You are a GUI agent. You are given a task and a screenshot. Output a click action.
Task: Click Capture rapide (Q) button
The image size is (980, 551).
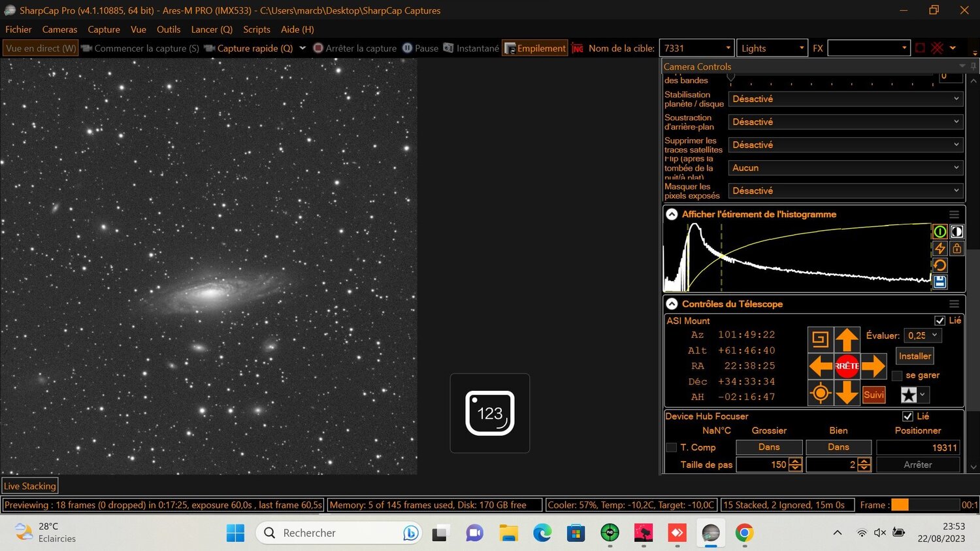248,48
